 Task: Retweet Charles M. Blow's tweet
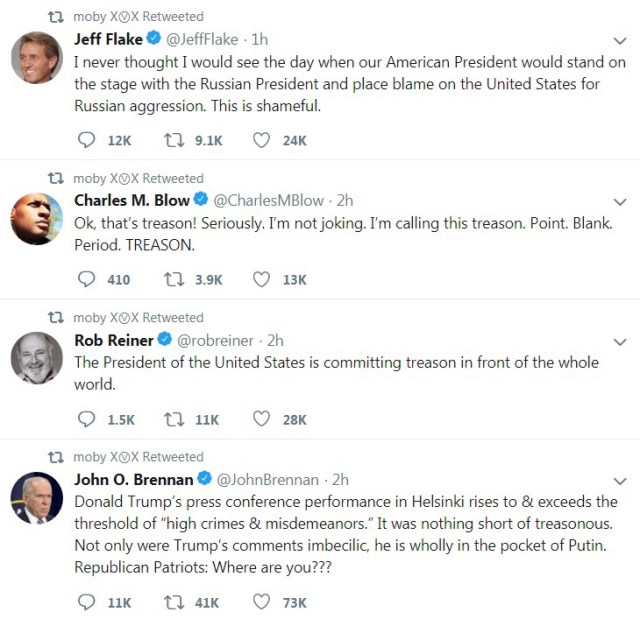[175, 280]
